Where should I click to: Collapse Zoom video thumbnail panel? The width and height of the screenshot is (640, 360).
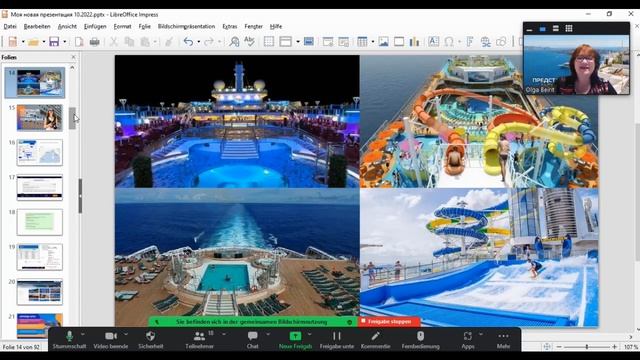[x=529, y=29]
